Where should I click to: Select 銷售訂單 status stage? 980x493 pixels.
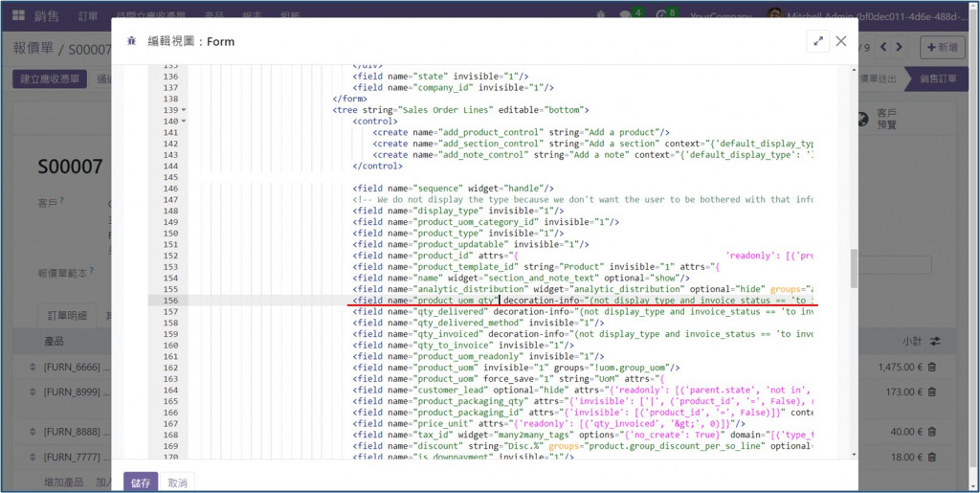tap(938, 78)
